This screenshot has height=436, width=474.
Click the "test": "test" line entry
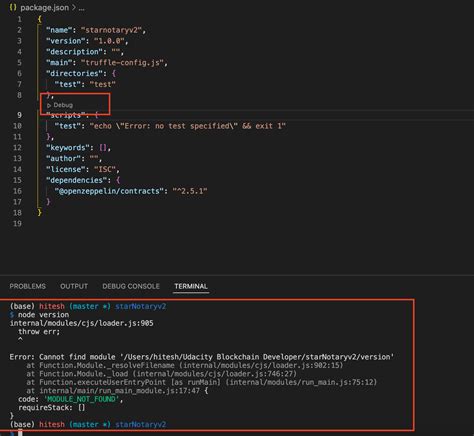pos(85,84)
